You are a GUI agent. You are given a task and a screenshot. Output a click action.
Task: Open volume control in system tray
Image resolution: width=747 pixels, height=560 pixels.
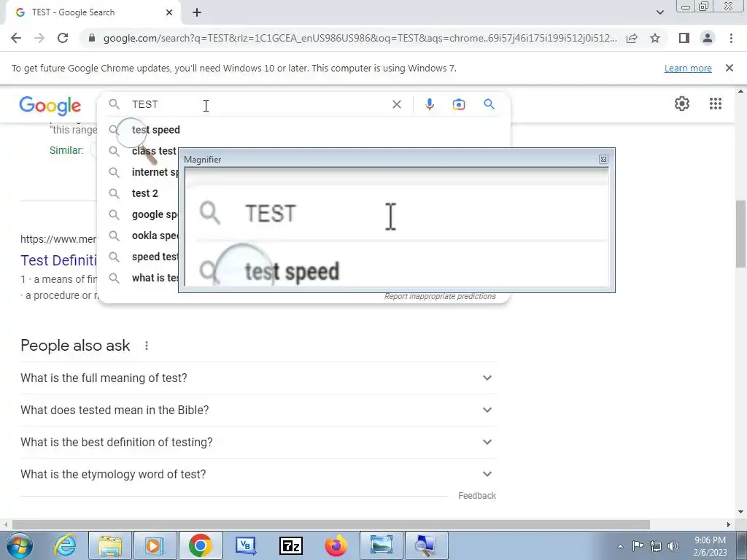click(673, 546)
